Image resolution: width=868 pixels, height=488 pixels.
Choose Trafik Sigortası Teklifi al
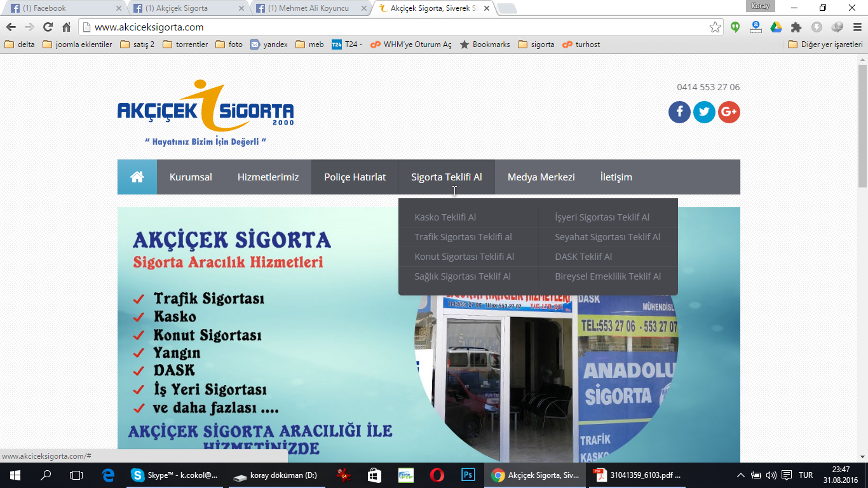pyautogui.click(x=463, y=237)
